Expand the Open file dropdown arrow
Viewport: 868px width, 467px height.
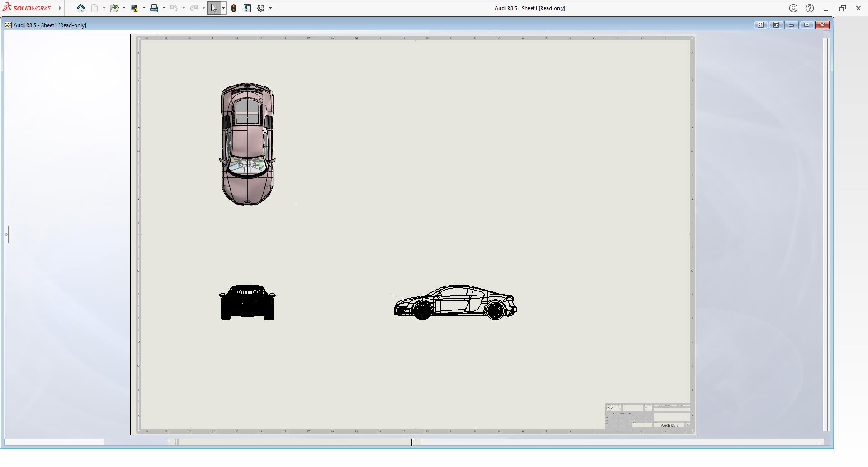coord(124,8)
